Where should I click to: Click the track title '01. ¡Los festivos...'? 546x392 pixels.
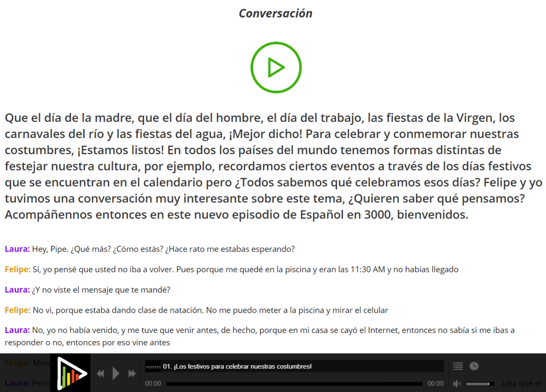point(237,366)
